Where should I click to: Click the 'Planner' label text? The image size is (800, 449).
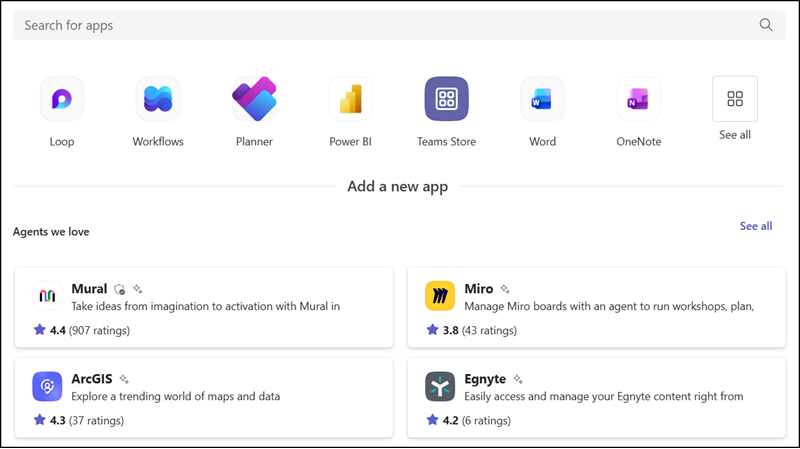point(254,142)
